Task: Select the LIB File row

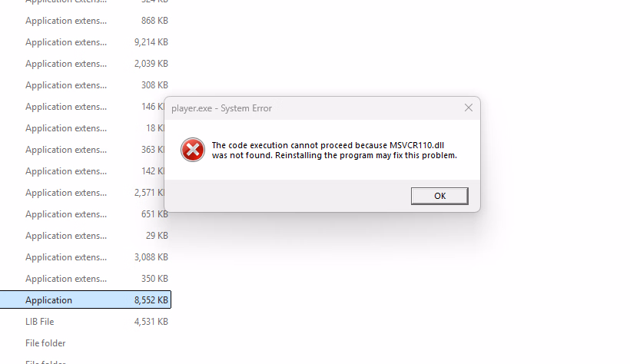Action: pos(85,322)
